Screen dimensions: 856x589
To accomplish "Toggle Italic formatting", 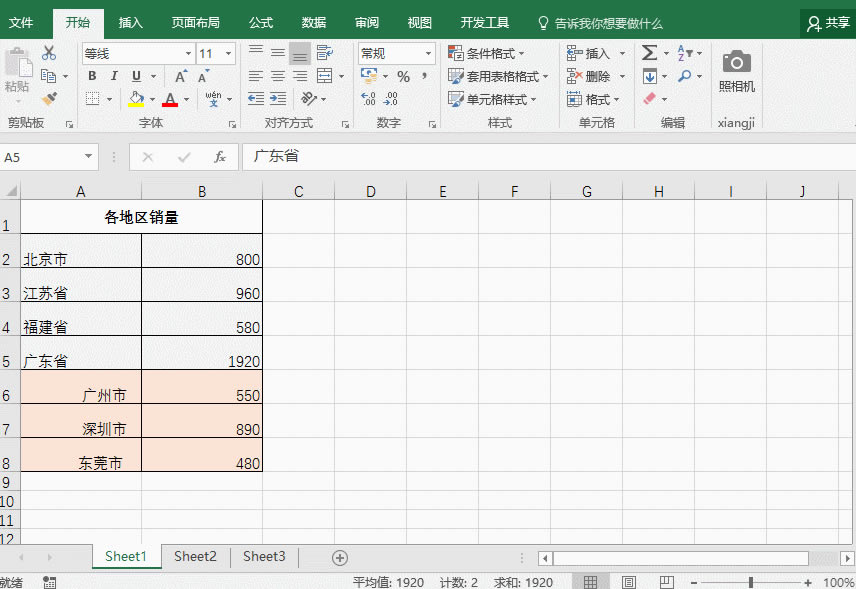I will tap(114, 76).
